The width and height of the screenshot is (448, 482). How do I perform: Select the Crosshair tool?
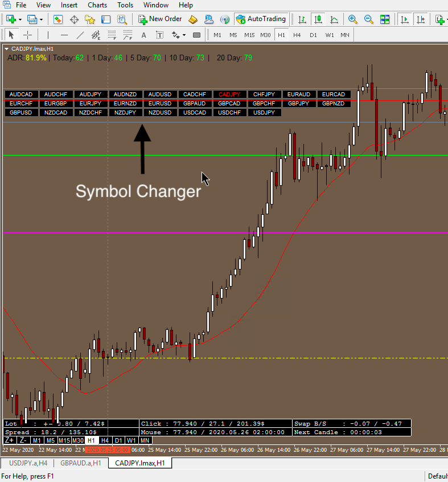pos(28,35)
